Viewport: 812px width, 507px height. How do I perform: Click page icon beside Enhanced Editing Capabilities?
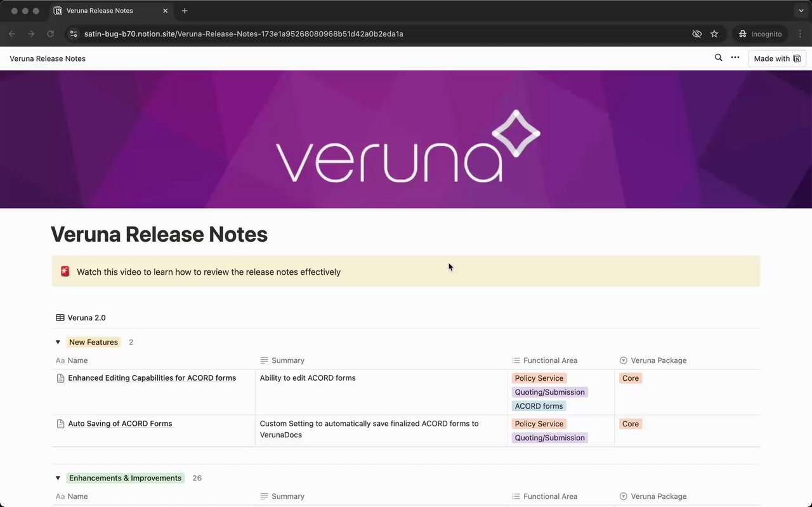[x=61, y=378]
